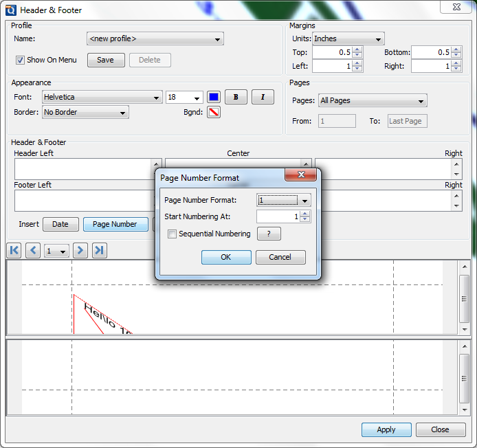This screenshot has width=477, height=448.
Task: Click the question mark help button
Action: (269, 234)
